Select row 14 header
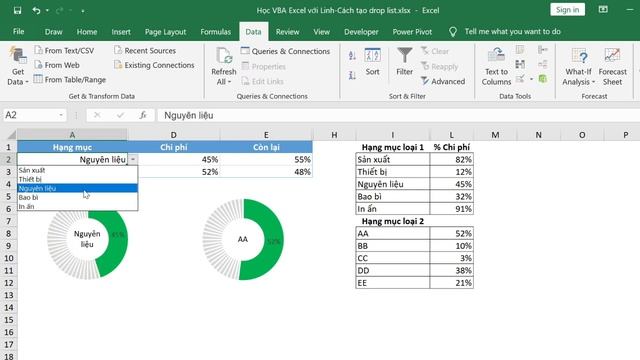Screen dimensions: 640x360 pyautogui.click(x=9, y=307)
